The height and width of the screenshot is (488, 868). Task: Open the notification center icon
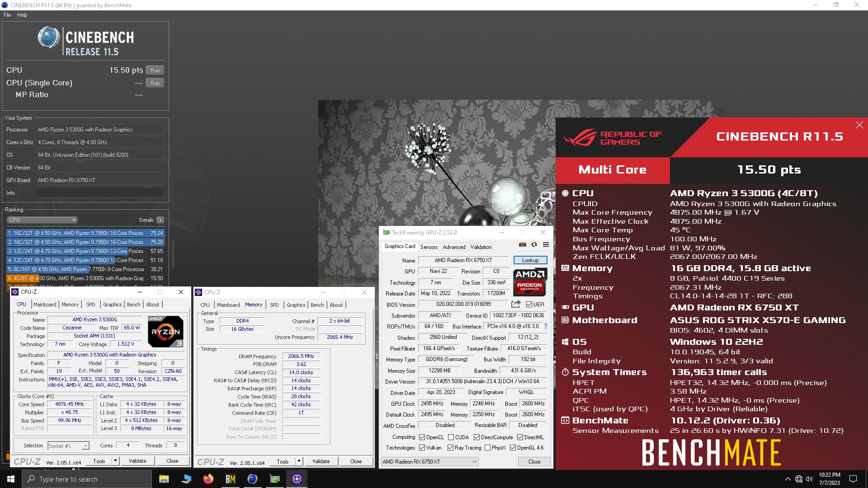[x=853, y=479]
